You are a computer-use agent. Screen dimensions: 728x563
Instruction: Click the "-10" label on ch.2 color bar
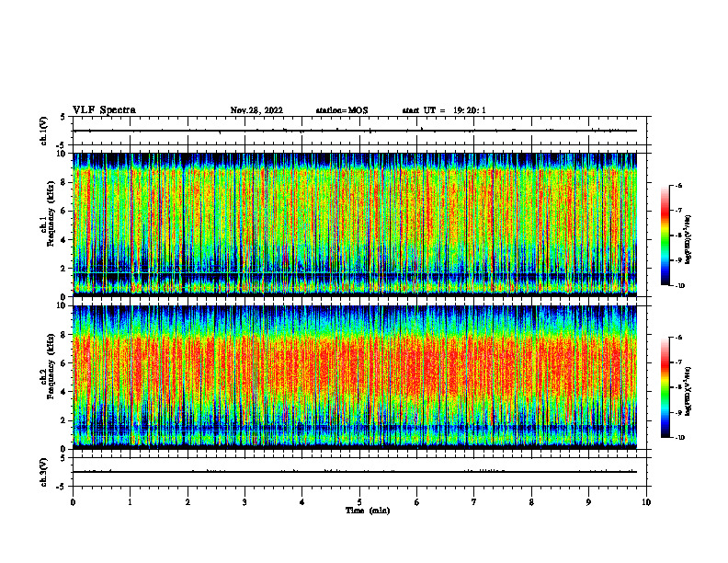(x=680, y=438)
